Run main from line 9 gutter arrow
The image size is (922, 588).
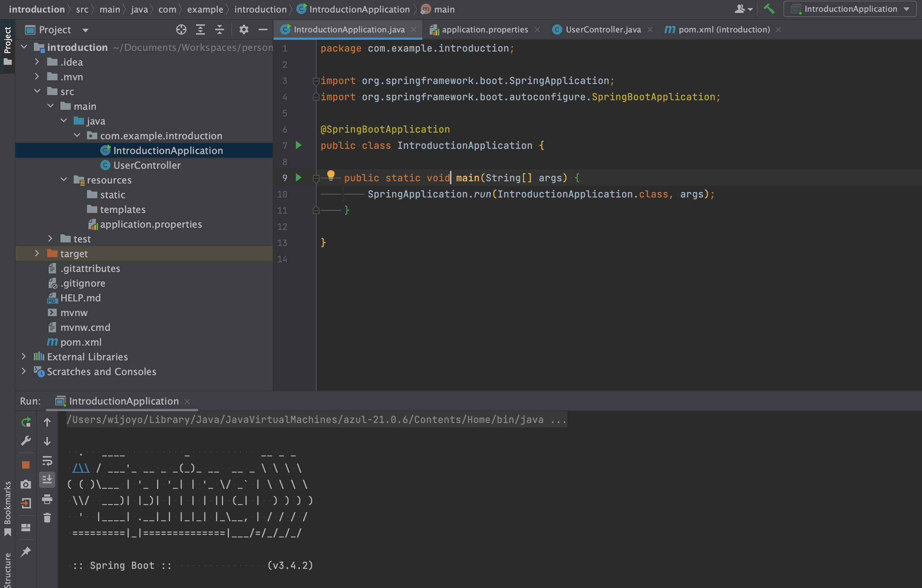click(298, 178)
